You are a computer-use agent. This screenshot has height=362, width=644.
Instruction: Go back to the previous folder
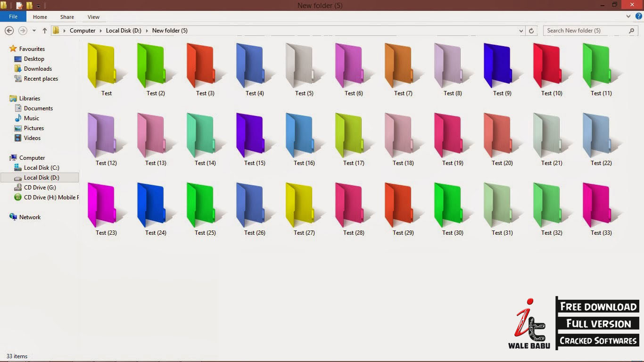coord(9,30)
